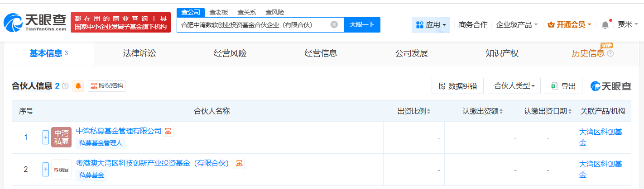Image resolution: width=644 pixels, height=189 pixels.
Task: Click the 天眼查 logo at top left
Action: [x=34, y=22]
